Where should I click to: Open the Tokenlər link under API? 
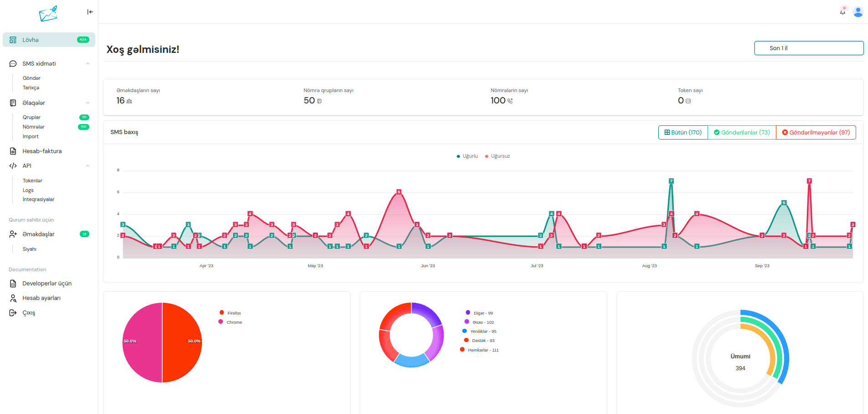tap(32, 181)
